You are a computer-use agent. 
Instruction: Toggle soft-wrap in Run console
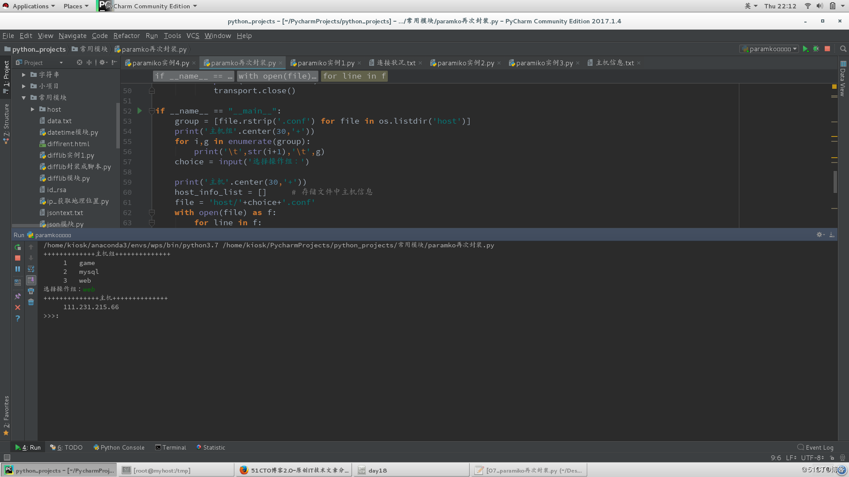[x=31, y=269]
